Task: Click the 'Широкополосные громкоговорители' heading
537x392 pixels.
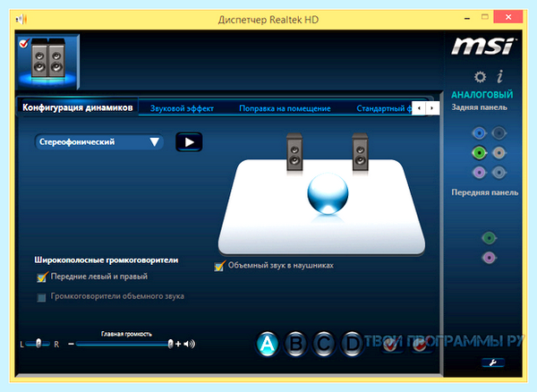Action: click(x=107, y=260)
